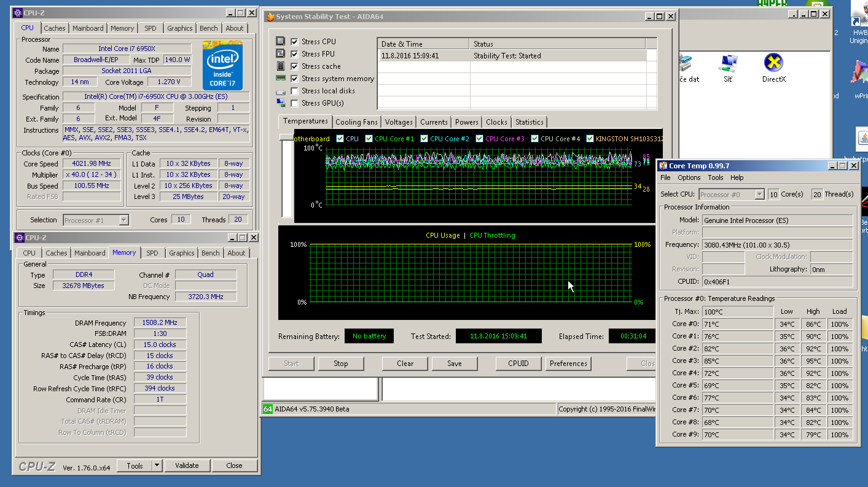The height and width of the screenshot is (487, 868).
Task: Click the drive icon labeled 'če dat'
Action: tap(685, 63)
